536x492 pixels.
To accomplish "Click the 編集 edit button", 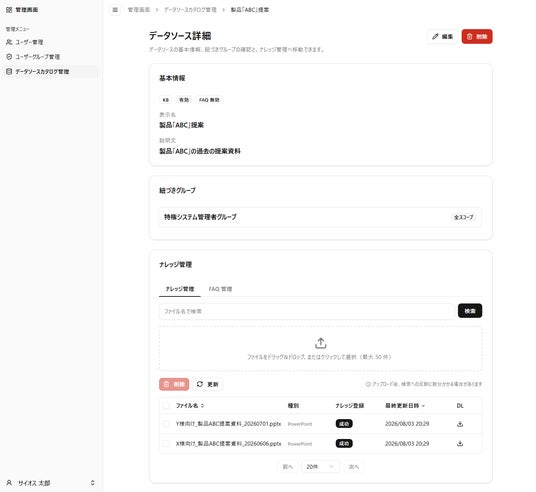I will click(x=443, y=37).
